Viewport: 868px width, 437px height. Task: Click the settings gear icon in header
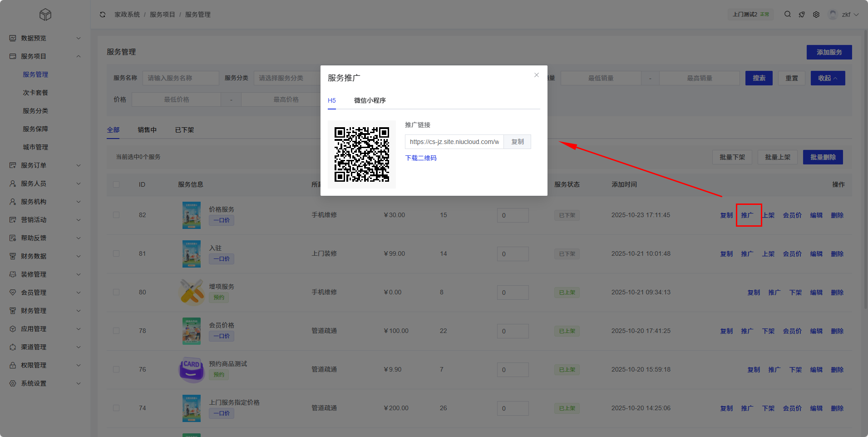816,15
